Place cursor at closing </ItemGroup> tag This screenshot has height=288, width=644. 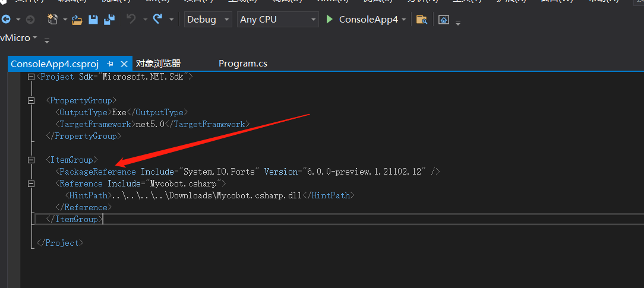point(74,219)
